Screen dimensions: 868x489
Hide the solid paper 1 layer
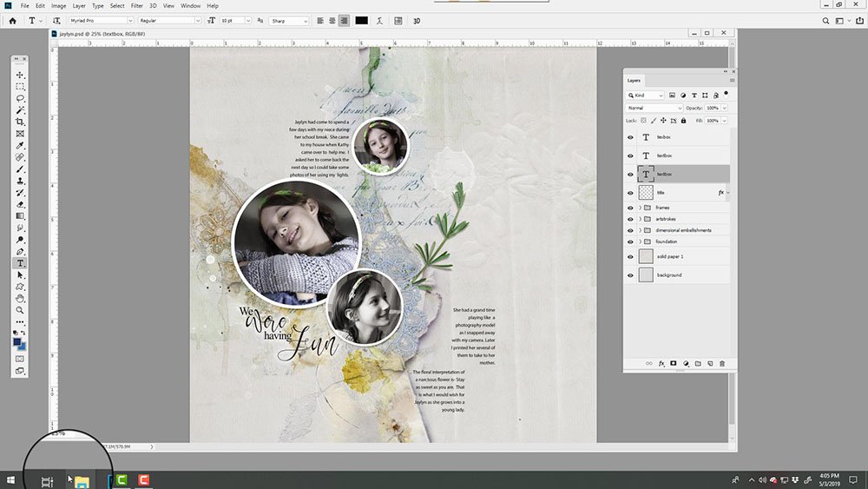630,257
